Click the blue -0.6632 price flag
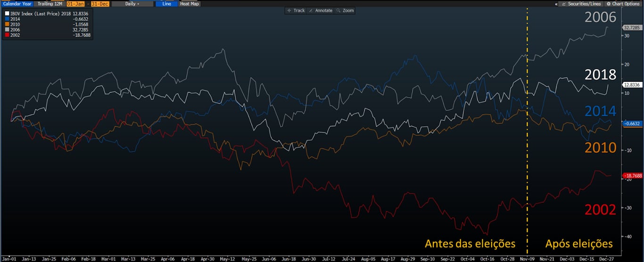 632,123
